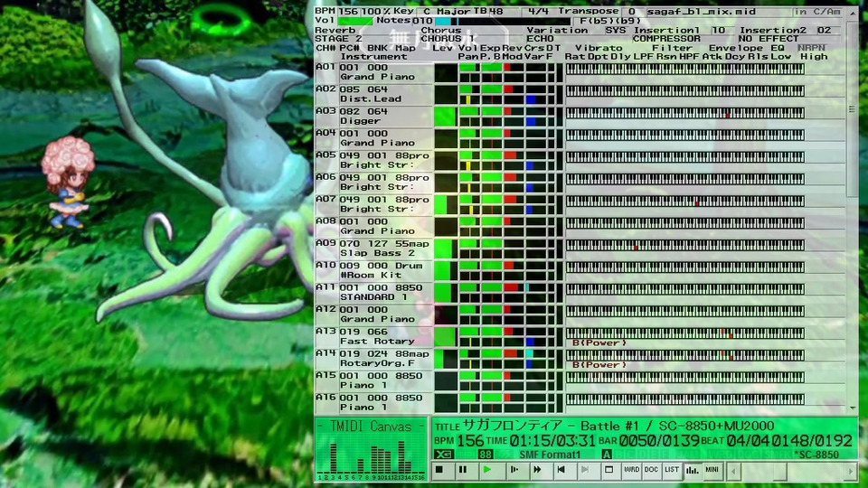Click the chord display F(b5)(b9)
The width and height of the screenshot is (868, 488).
pos(609,21)
